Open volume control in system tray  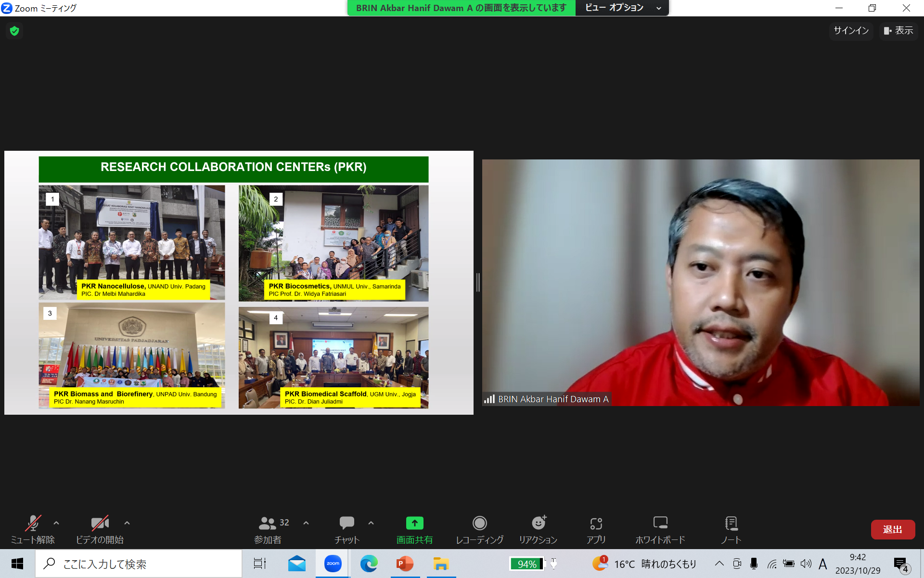point(806,564)
